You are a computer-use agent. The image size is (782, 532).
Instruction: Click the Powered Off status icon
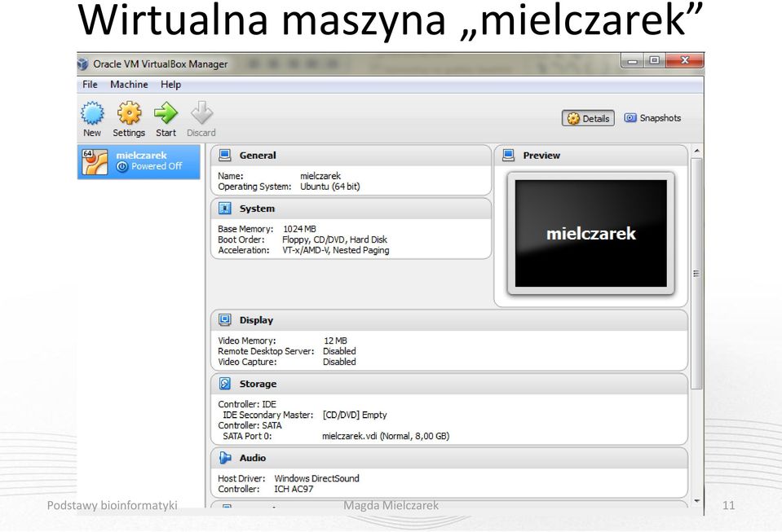click(x=122, y=167)
